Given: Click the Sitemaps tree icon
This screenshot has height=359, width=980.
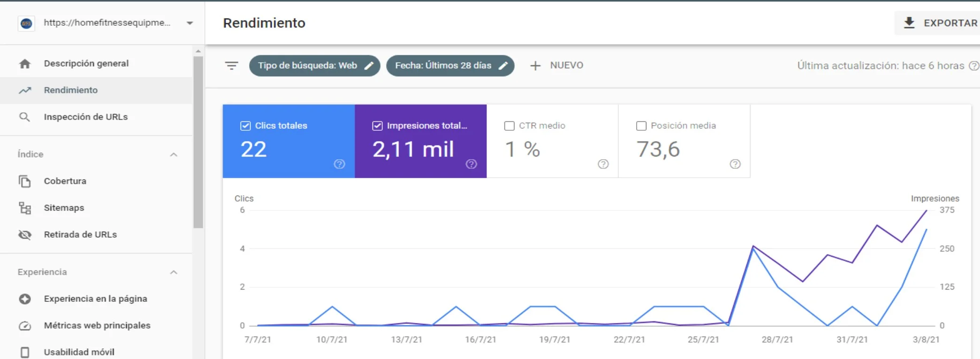Looking at the screenshot, I should pyautogui.click(x=25, y=208).
